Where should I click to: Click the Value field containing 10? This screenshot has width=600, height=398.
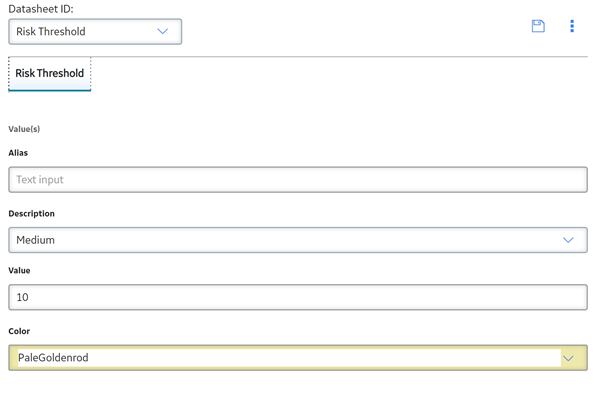point(298,297)
